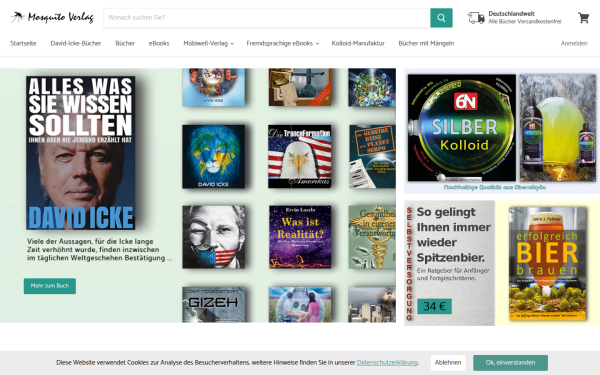600x375 pixels.
Task: Open the Startseite menu item
Action: click(23, 43)
